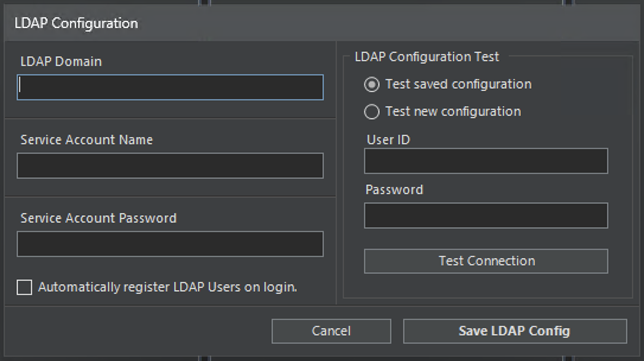Click the LDAP Domain label
This screenshot has width=644, height=361.
(61, 62)
